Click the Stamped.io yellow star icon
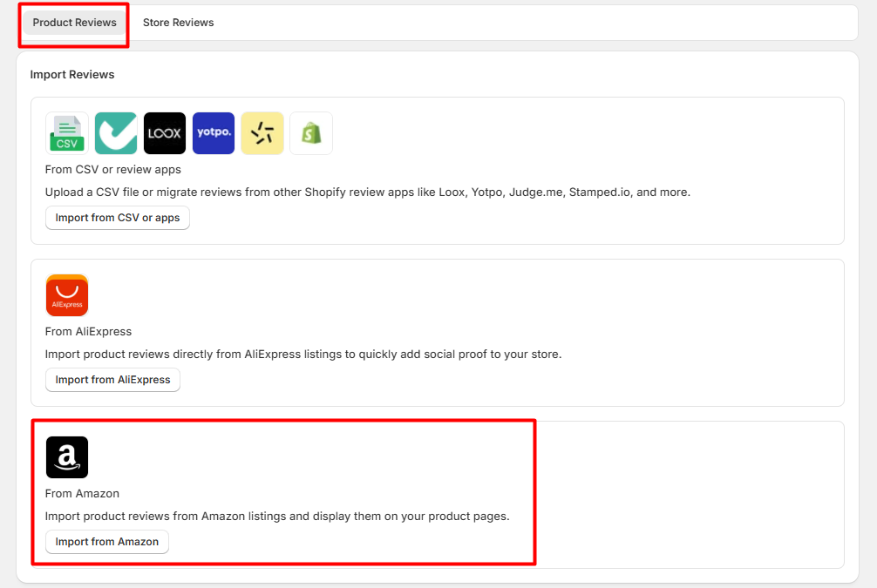 (262, 133)
